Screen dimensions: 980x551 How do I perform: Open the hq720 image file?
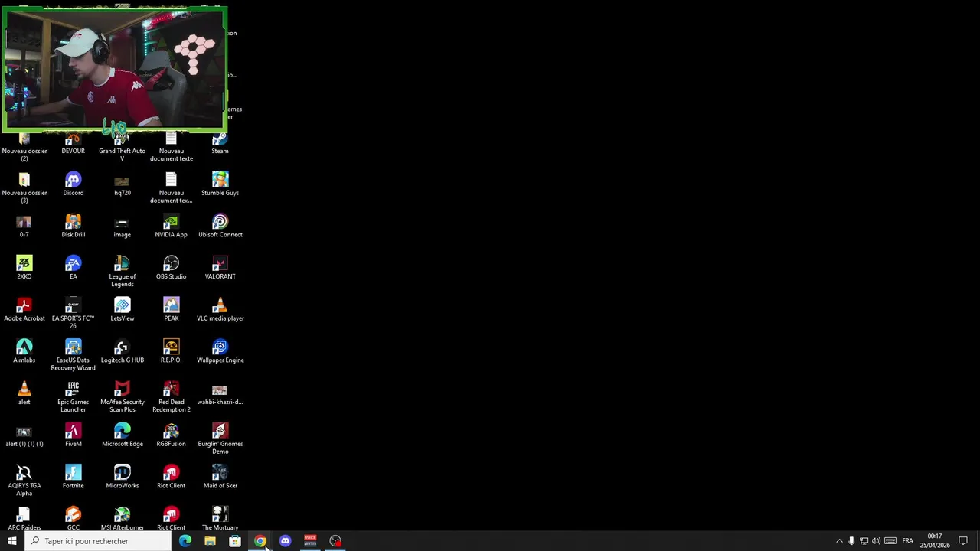point(122,184)
